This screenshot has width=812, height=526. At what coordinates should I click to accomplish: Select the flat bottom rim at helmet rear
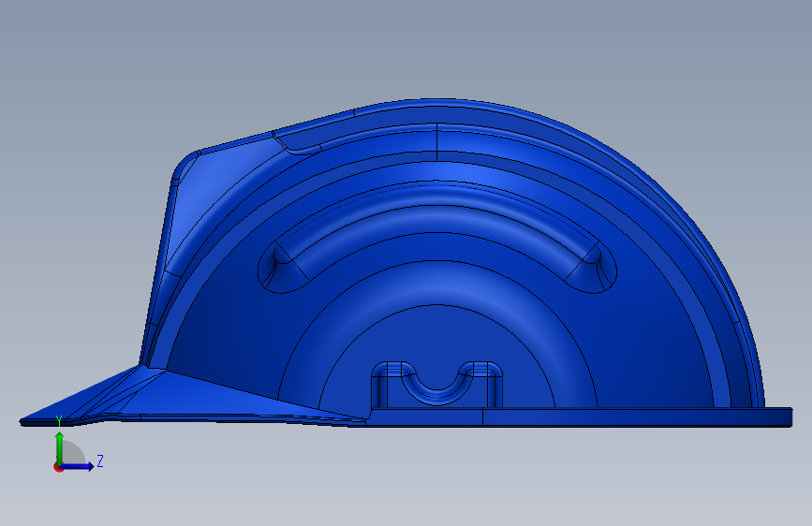pos(579,417)
